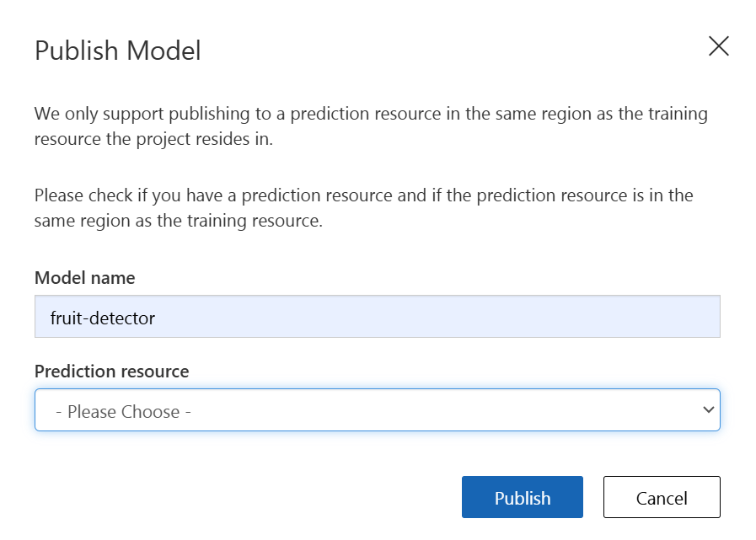
Task: Select the '- Please Choose -' placeholder text
Action: click(x=123, y=412)
